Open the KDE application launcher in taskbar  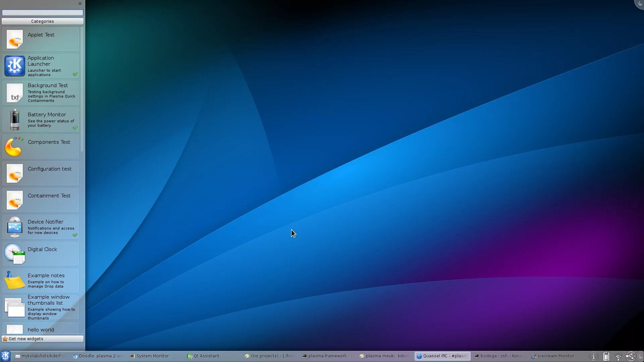pyautogui.click(x=5, y=356)
